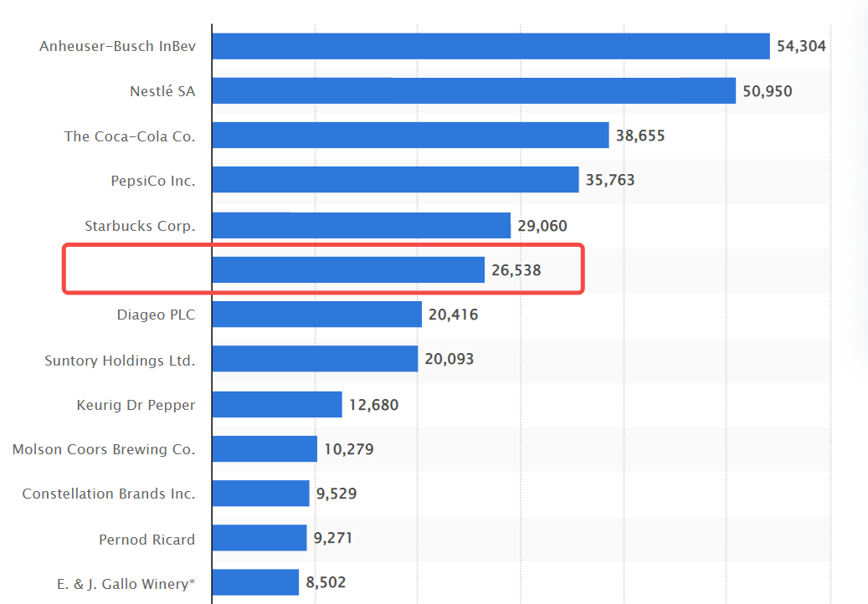This screenshot has width=868, height=604.
Task: Click the value 20,093
Action: tap(449, 359)
